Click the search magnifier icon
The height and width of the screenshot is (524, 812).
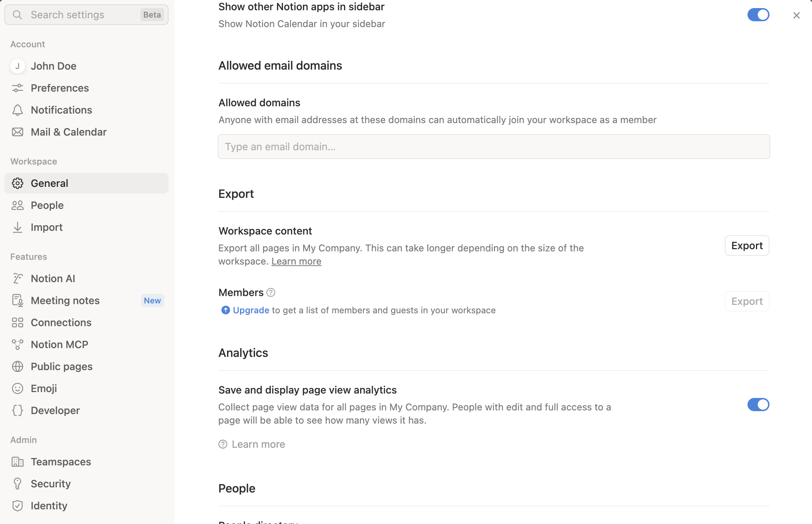(x=17, y=15)
